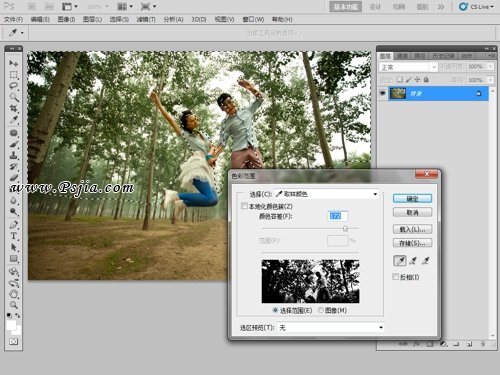Select the Lasso tool

[13, 86]
